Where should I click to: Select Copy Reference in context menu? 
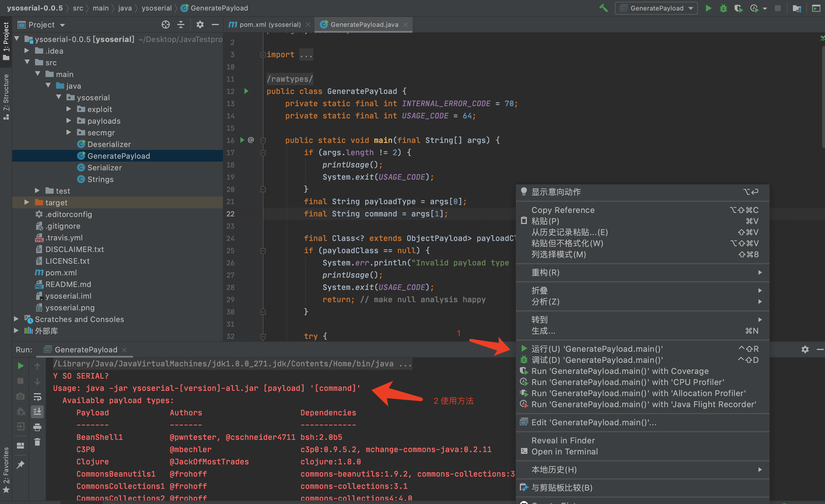pos(642,210)
